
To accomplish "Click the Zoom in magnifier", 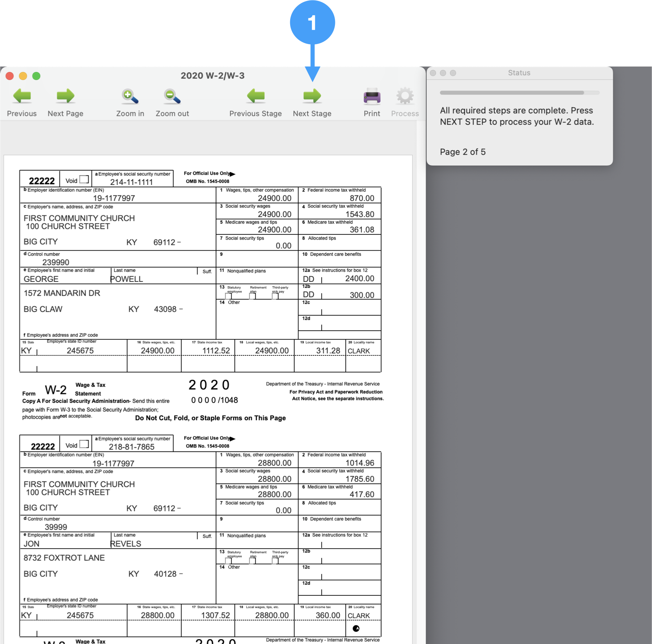I will coord(130,97).
